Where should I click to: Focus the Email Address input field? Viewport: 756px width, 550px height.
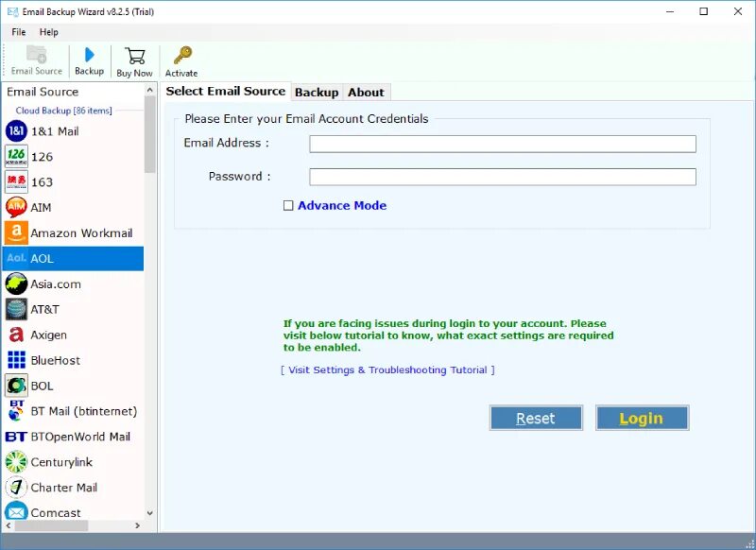[x=503, y=144]
